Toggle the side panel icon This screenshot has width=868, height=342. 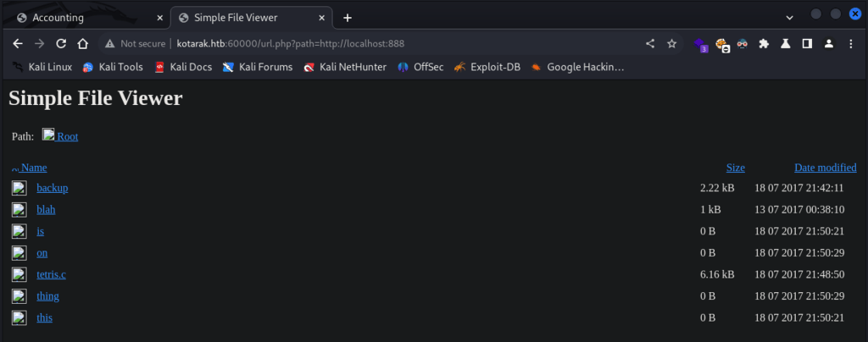(807, 43)
